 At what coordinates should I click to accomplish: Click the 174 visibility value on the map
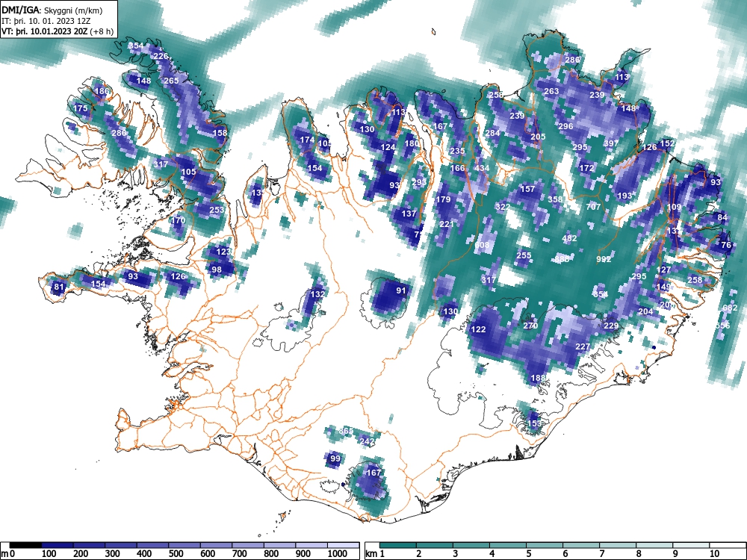tap(307, 140)
